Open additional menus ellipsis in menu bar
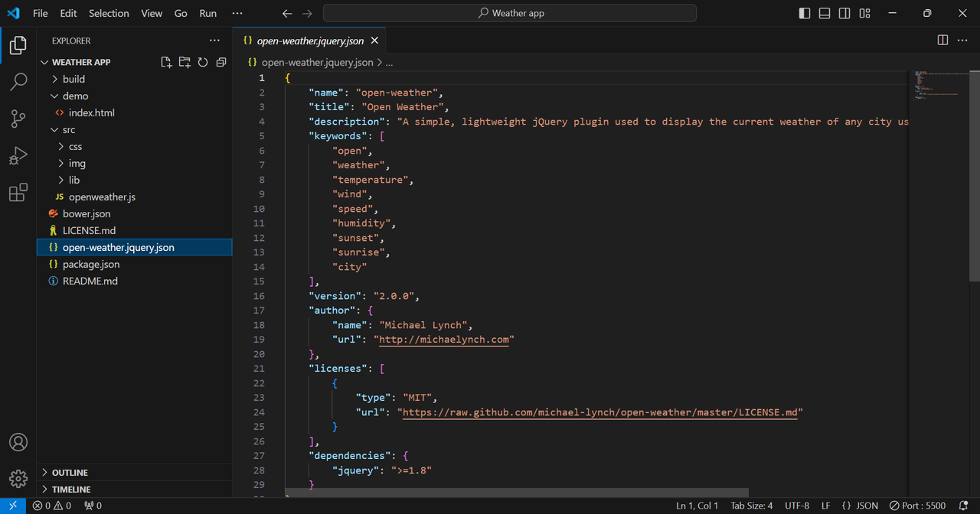 (237, 13)
